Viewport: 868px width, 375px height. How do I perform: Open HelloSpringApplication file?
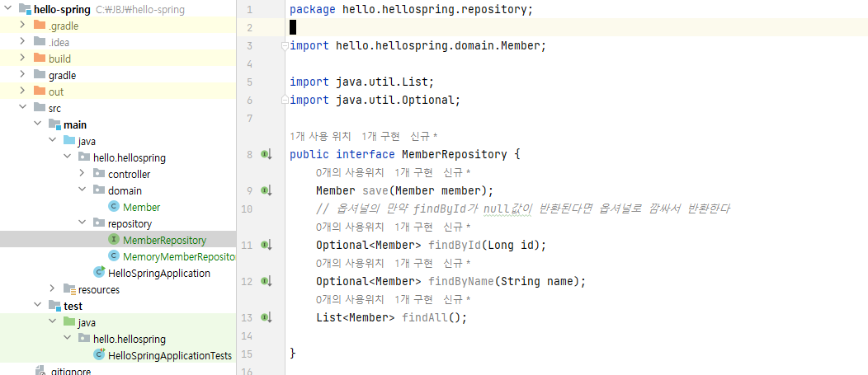click(159, 274)
